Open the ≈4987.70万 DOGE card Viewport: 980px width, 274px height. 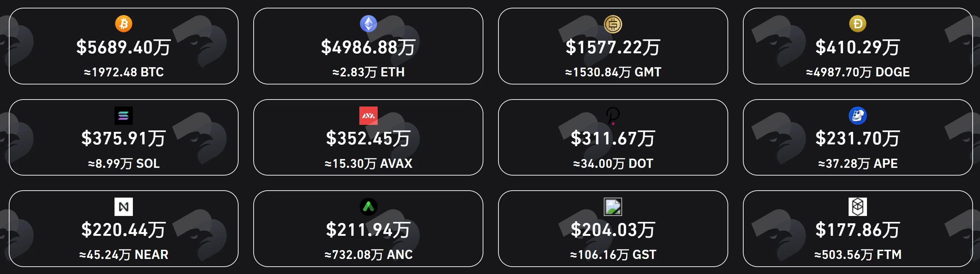click(x=857, y=46)
